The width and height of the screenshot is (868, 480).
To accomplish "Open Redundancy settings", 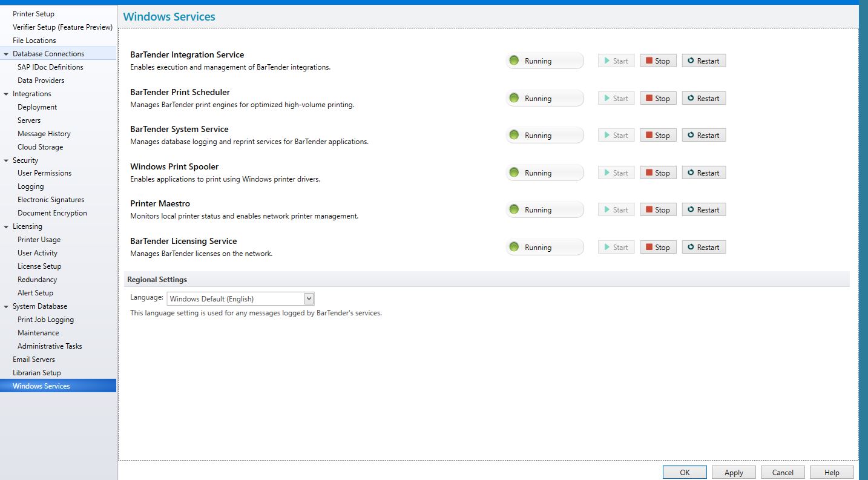I will pos(37,280).
